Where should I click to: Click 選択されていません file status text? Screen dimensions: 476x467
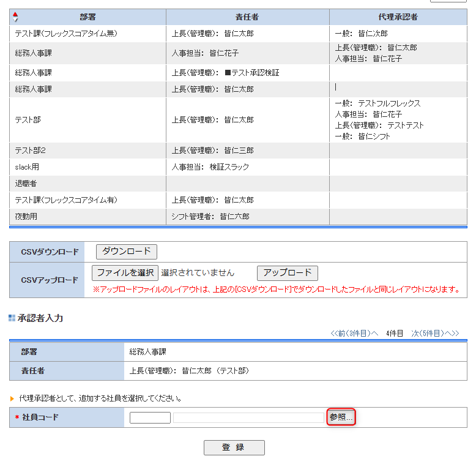pos(198,272)
